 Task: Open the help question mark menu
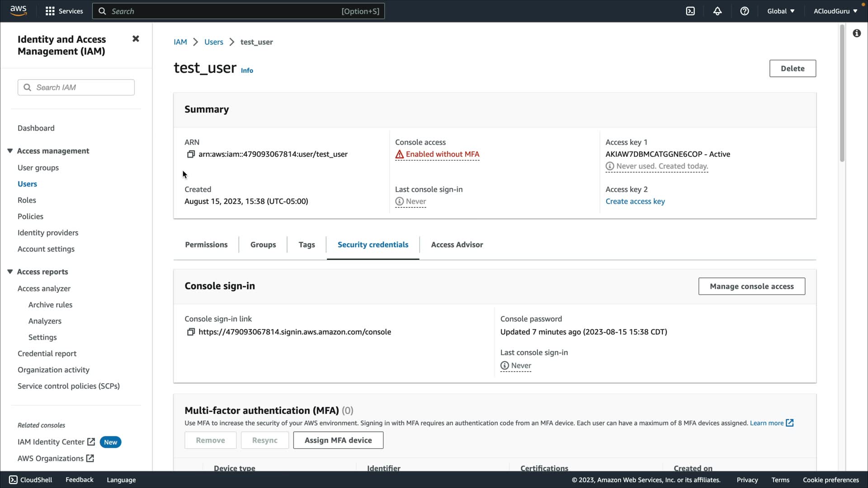tap(745, 11)
